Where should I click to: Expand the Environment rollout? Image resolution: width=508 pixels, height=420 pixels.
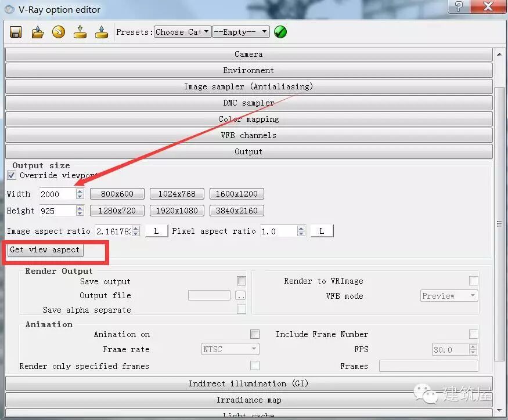[249, 71]
